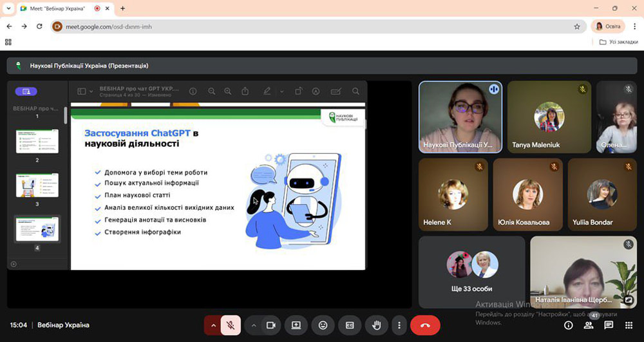The width and height of the screenshot is (644, 342).
Task: Raise hand in the meeting
Action: point(375,325)
